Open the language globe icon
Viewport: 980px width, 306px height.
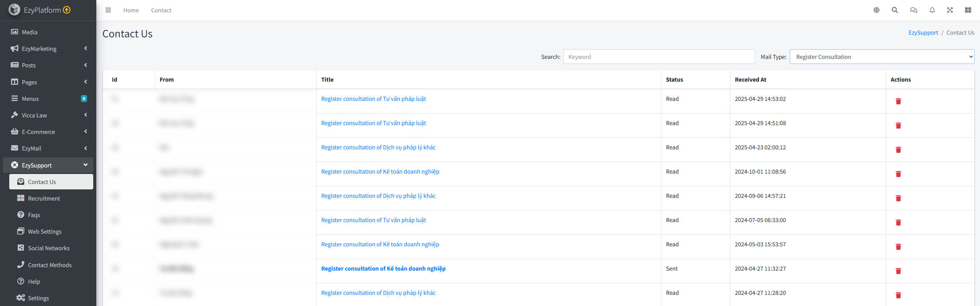coord(876,10)
